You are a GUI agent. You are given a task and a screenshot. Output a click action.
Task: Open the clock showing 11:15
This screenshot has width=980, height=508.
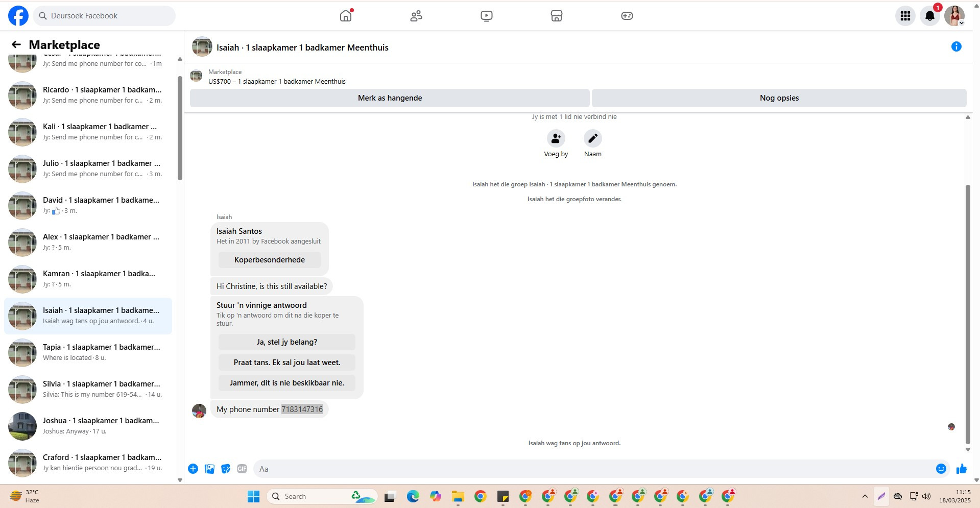coord(955,496)
